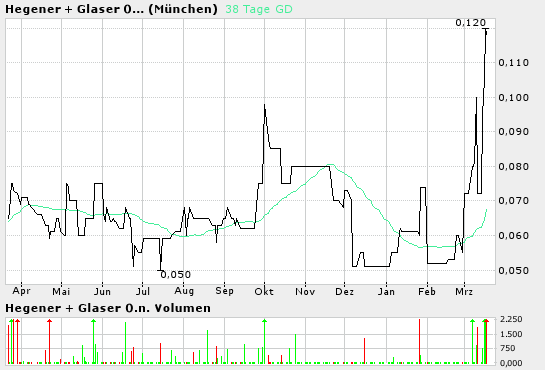Click the 0,090 price axis label

[513, 131]
